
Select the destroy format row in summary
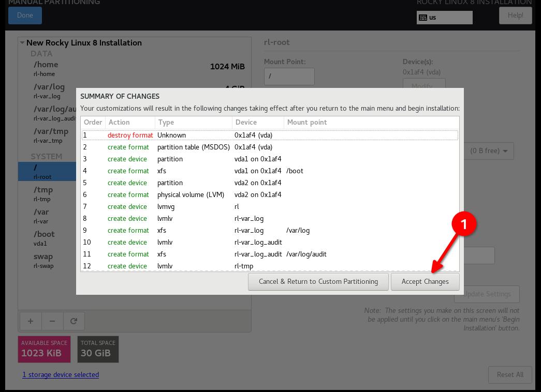coord(269,135)
